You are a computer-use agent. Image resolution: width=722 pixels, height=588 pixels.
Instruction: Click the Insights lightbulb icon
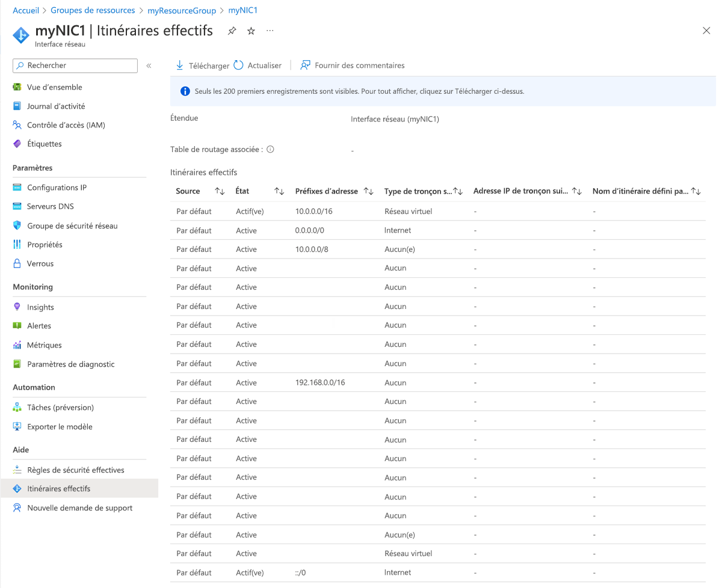[17, 307]
